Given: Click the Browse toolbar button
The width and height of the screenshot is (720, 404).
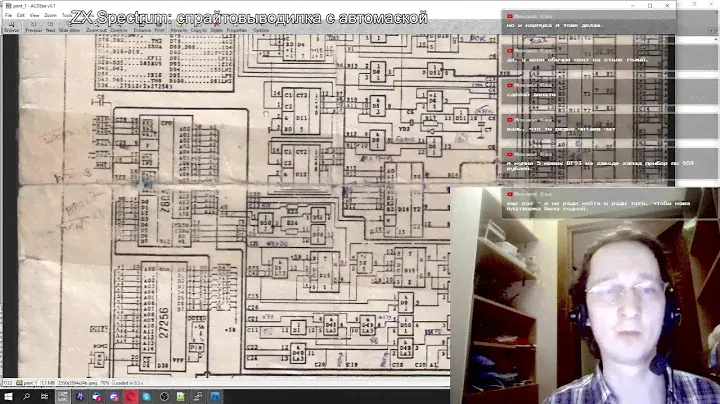Looking at the screenshot, I should (11, 29).
